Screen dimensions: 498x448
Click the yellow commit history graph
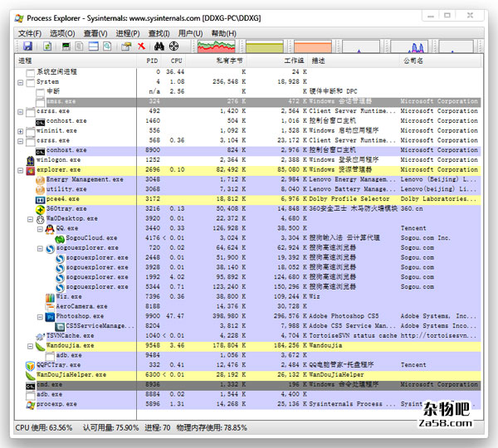[x=265, y=46]
